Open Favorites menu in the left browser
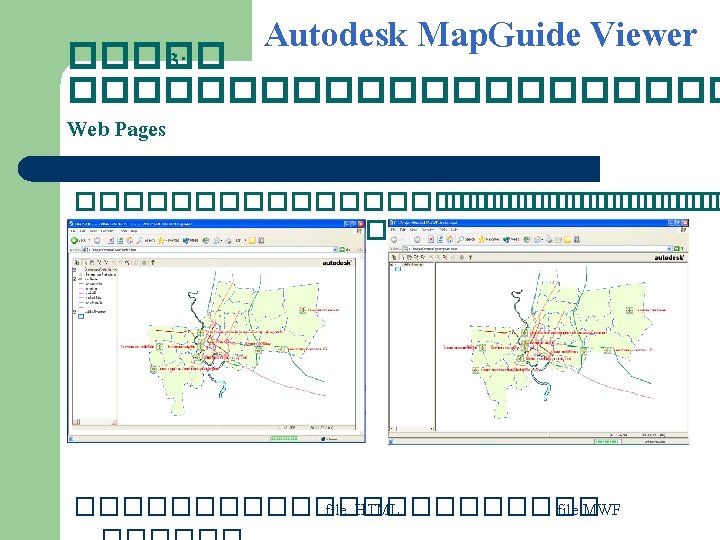The height and width of the screenshot is (540, 720). 107,231
